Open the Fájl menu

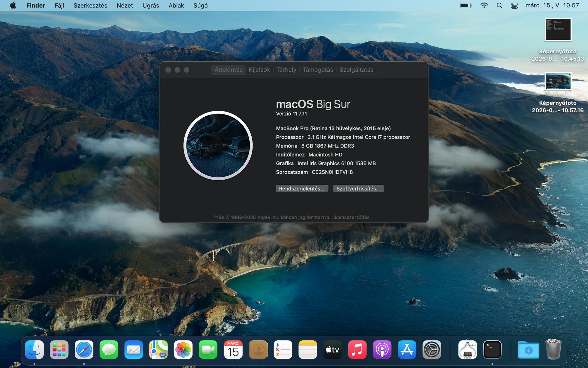point(59,5)
